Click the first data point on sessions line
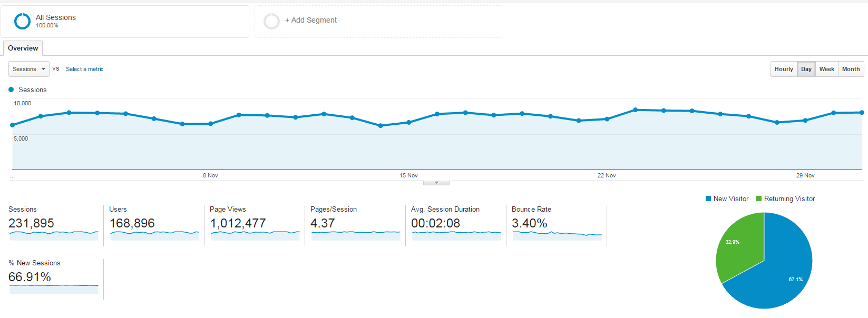The height and width of the screenshot is (318, 868). (13, 125)
